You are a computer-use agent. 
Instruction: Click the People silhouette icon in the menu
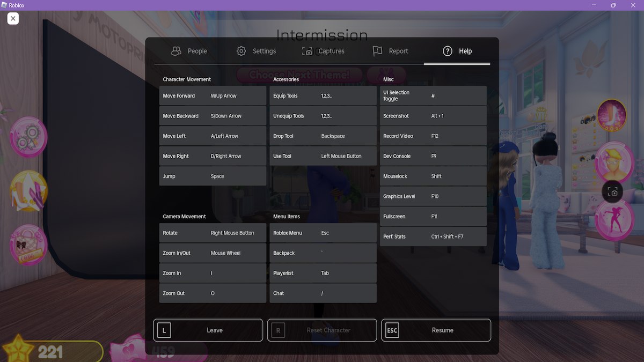[x=176, y=50]
